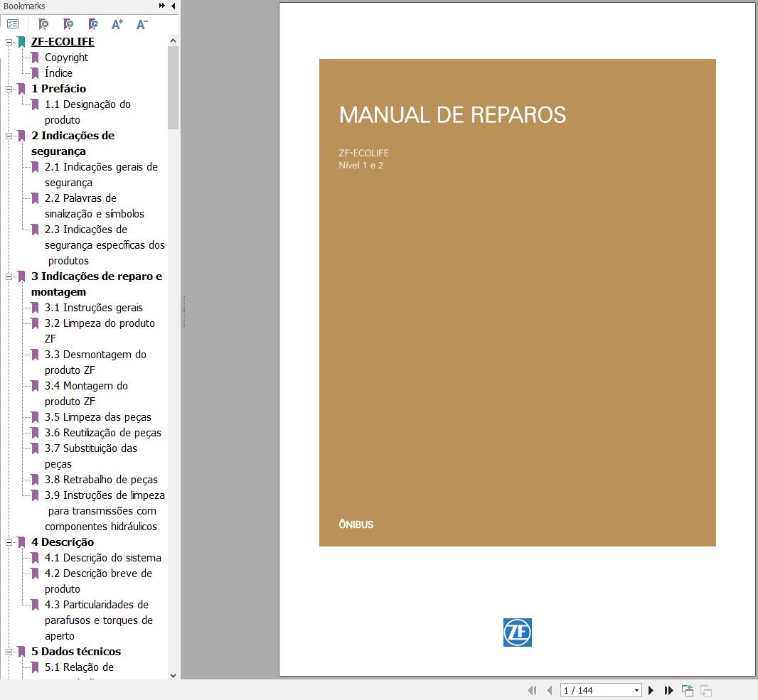Click the Bookmarks panel title
Image resolution: width=758 pixels, height=700 pixels.
[x=24, y=6]
